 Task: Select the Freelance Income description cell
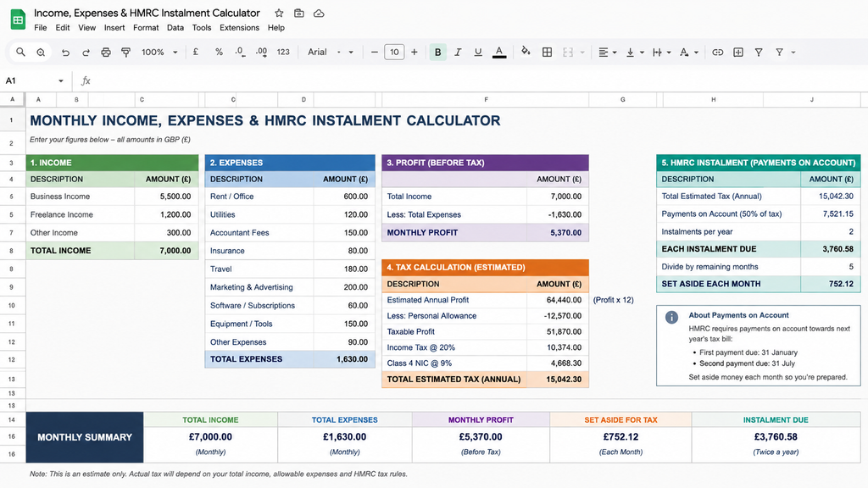coord(81,214)
